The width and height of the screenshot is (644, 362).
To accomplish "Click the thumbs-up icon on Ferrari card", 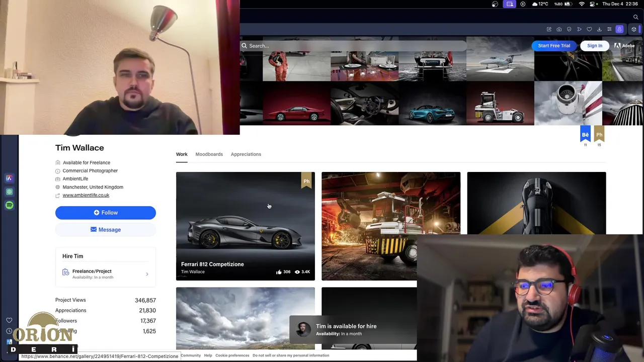I will [x=279, y=272].
